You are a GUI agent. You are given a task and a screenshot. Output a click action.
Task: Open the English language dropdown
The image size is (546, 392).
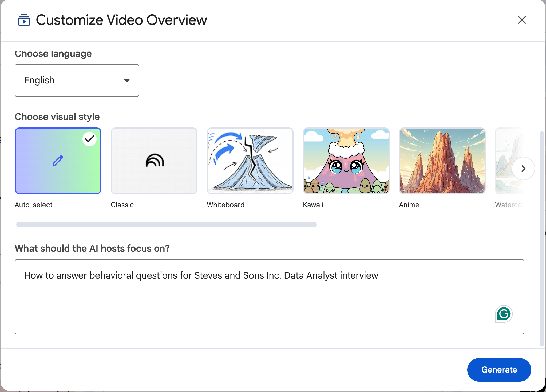(77, 80)
